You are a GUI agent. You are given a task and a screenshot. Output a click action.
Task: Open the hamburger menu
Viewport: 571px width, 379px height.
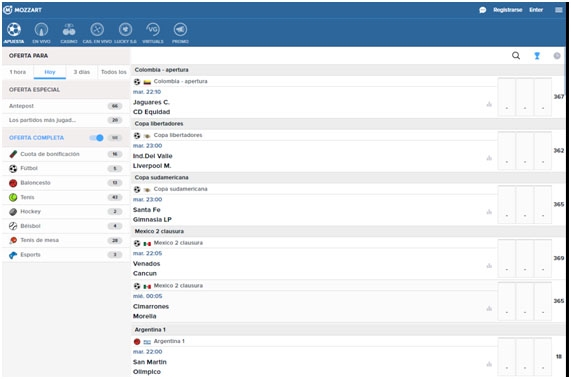click(x=559, y=10)
